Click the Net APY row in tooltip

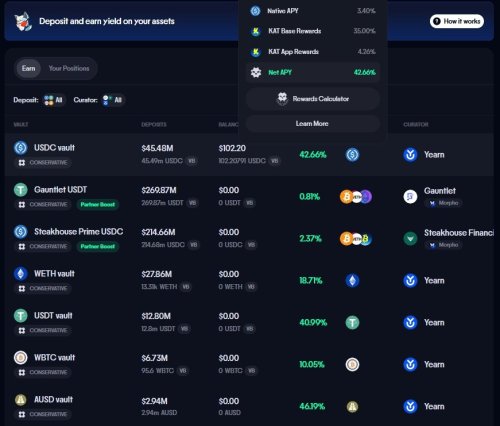pyautogui.click(x=313, y=73)
